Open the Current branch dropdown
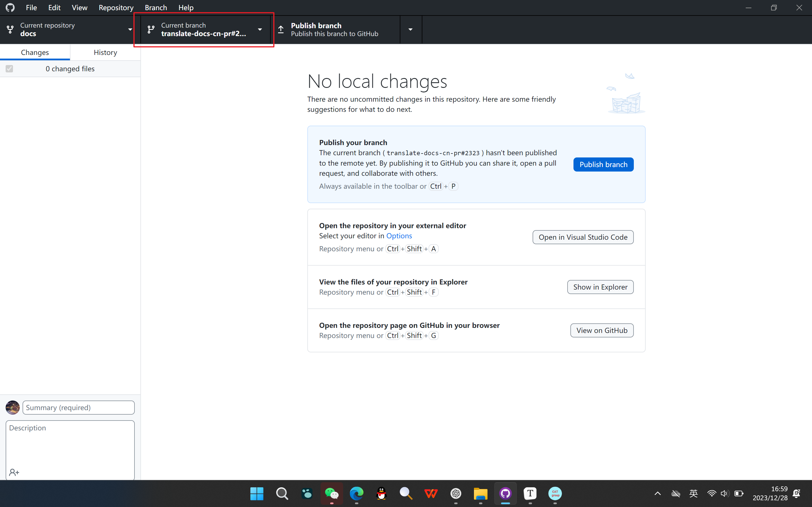 [x=205, y=30]
